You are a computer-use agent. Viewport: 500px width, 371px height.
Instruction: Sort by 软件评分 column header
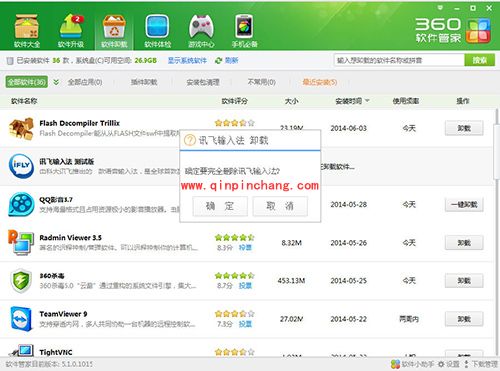[x=235, y=101]
